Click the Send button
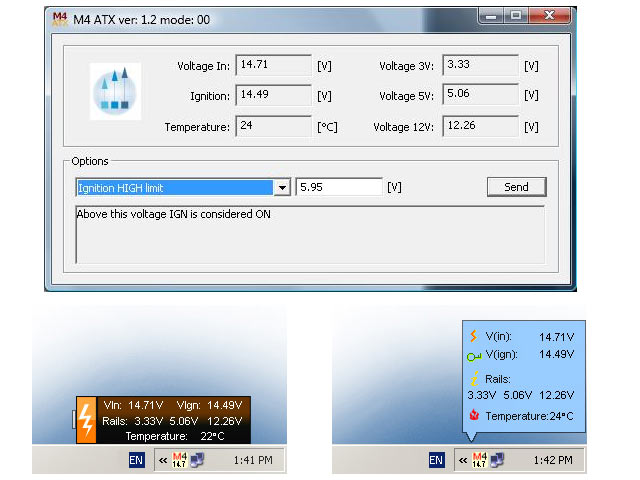 [516, 187]
